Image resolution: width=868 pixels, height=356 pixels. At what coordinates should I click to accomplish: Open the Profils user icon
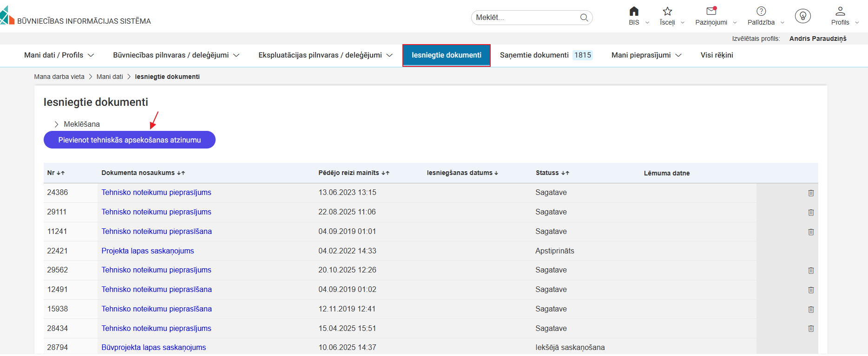point(840,12)
